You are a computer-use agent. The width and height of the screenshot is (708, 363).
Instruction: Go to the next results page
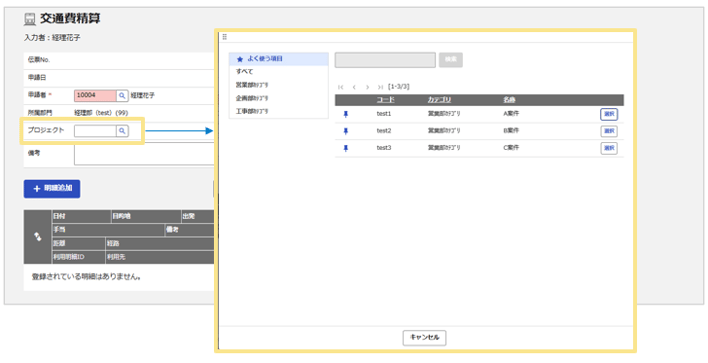click(x=368, y=87)
